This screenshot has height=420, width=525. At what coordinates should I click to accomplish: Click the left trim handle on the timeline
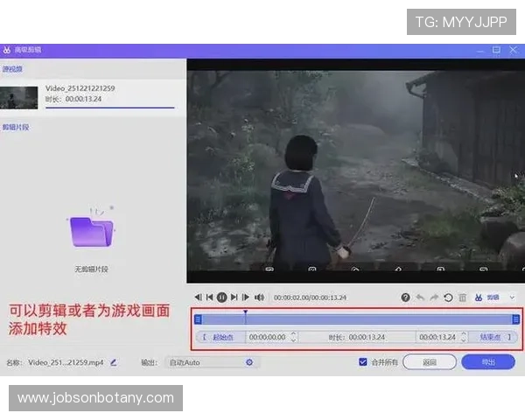pyautogui.click(x=198, y=319)
